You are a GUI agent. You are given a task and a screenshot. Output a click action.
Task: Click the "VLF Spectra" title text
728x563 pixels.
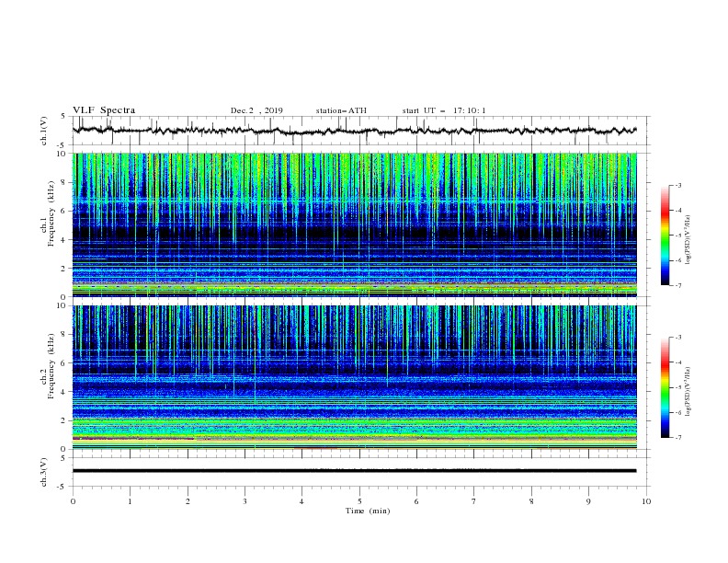click(x=104, y=110)
